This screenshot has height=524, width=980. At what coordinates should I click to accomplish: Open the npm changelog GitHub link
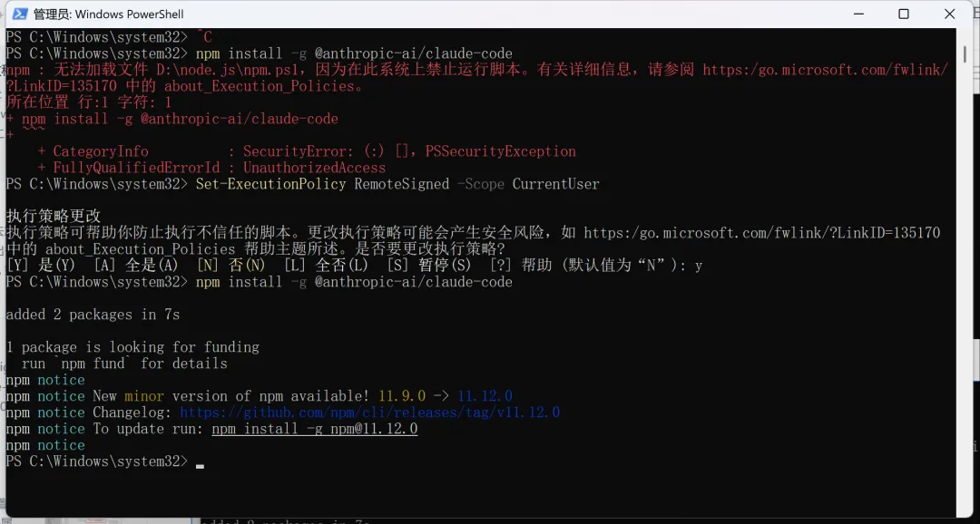(x=370, y=412)
